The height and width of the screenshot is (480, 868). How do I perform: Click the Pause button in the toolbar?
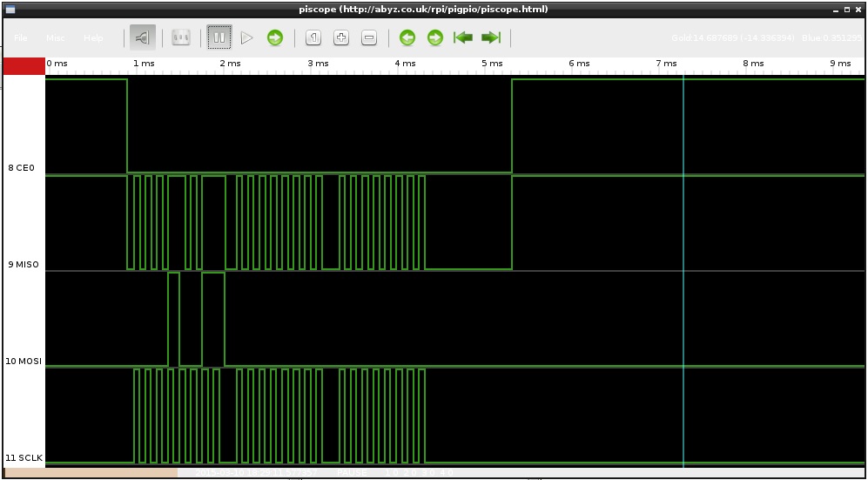click(219, 37)
